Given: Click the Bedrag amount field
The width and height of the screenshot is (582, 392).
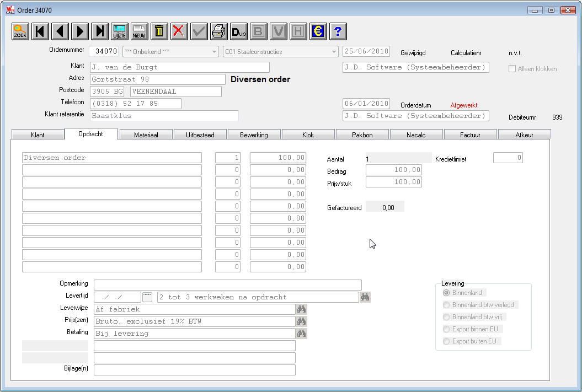Looking at the screenshot, I should tap(394, 170).
